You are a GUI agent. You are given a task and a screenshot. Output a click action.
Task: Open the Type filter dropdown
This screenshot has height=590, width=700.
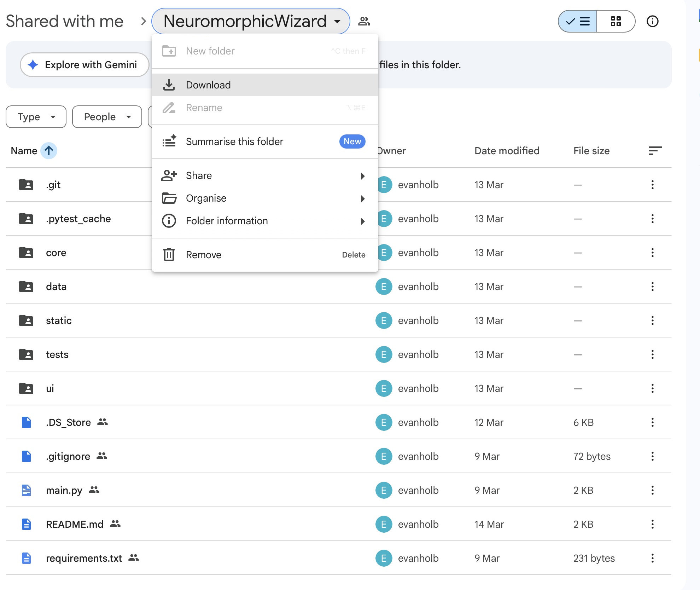coord(35,117)
